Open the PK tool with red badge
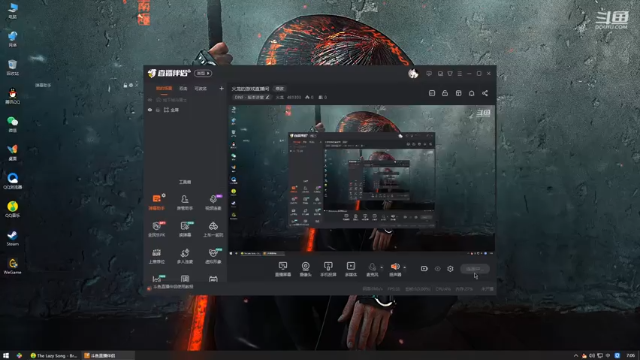This screenshot has height=360, width=640. click(x=156, y=229)
